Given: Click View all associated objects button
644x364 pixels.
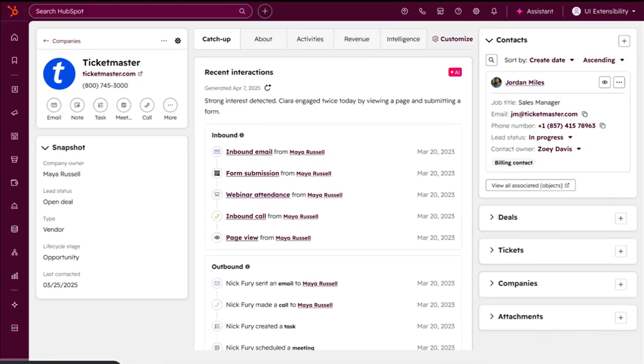Looking at the screenshot, I should click(x=531, y=185).
